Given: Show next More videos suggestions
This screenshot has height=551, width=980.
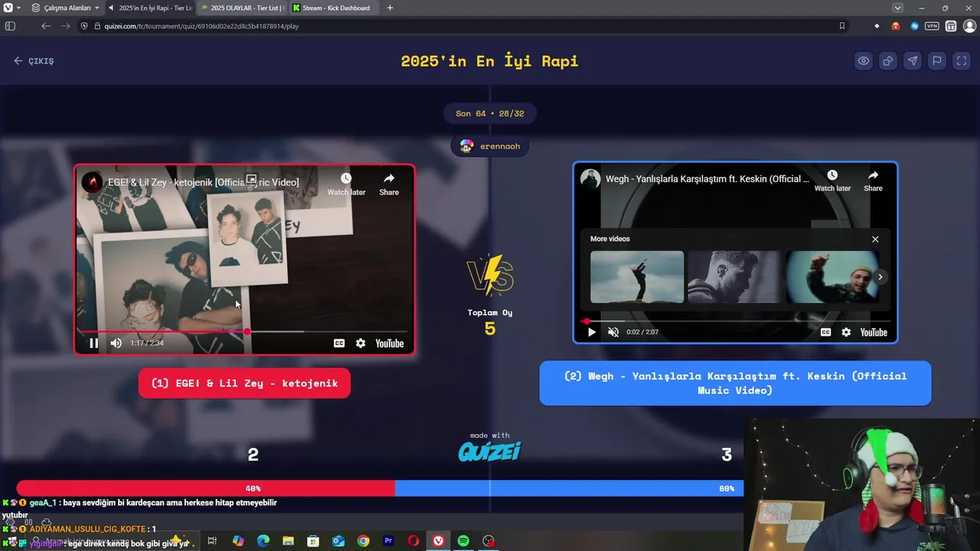Looking at the screenshot, I should [880, 277].
